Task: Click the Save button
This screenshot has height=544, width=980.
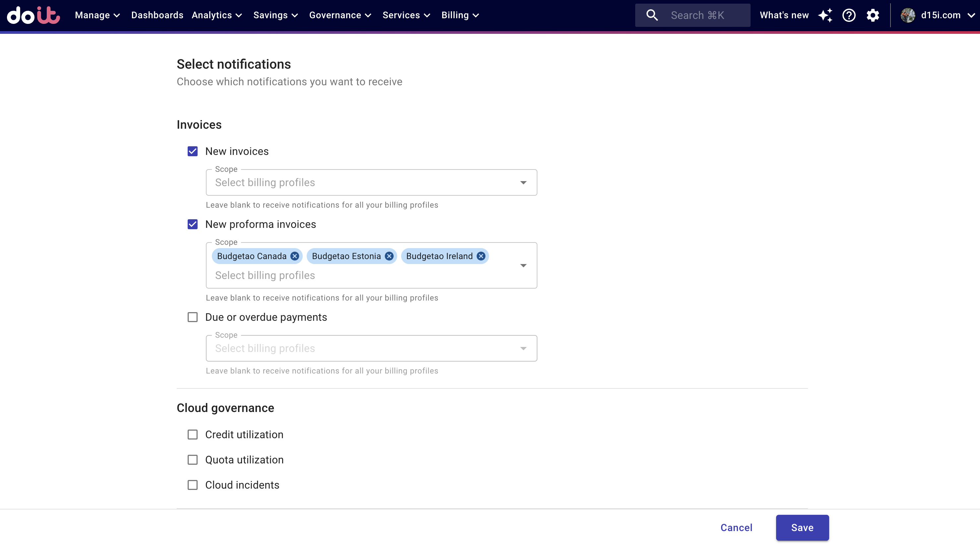Action: 802,528
